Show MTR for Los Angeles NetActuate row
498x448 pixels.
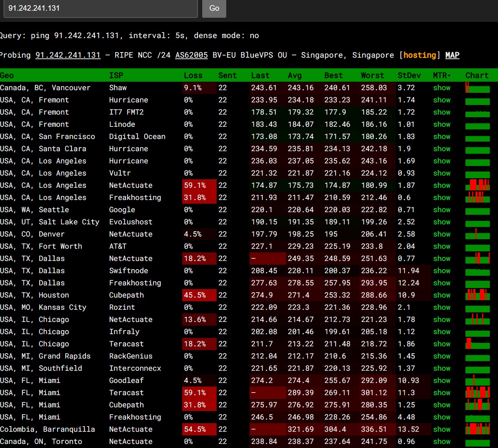pos(442,185)
